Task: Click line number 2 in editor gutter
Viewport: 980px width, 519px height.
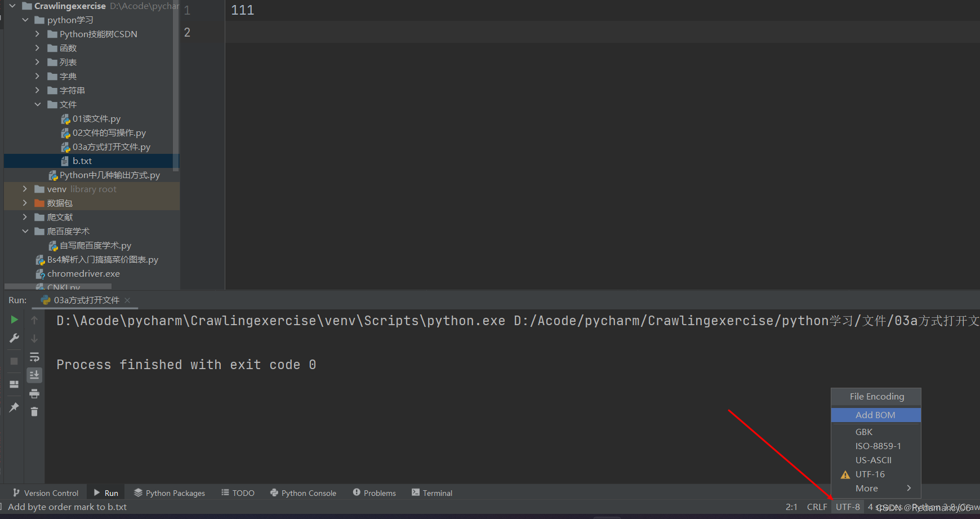Action: [187, 32]
